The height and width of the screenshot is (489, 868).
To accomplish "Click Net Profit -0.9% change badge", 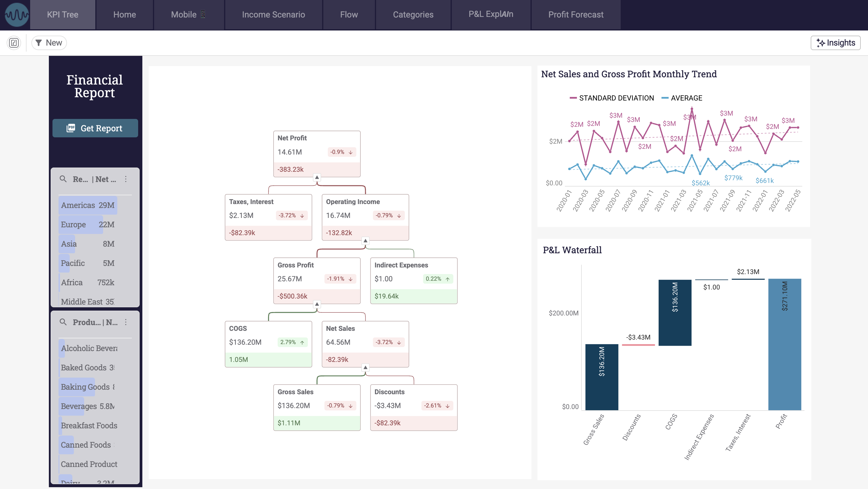I will [342, 152].
